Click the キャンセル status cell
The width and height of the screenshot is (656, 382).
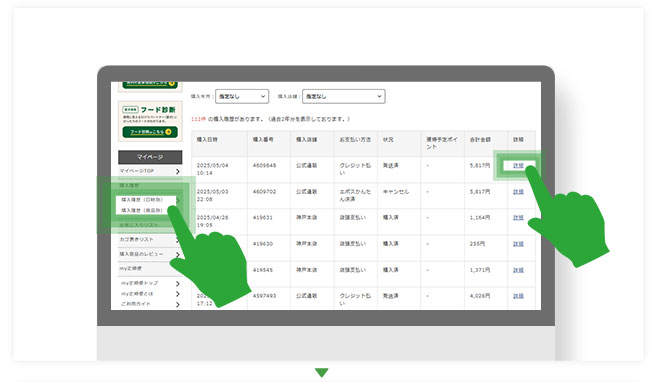tap(396, 192)
